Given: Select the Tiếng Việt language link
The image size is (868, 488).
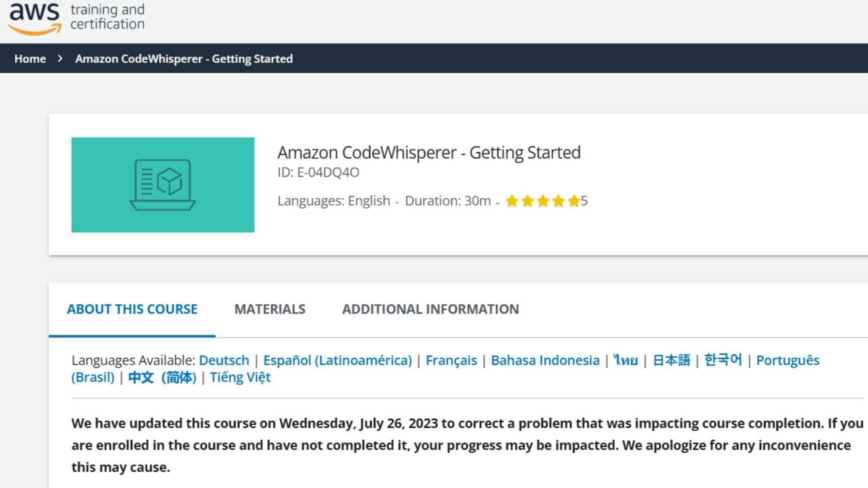Looking at the screenshot, I should click(x=240, y=377).
